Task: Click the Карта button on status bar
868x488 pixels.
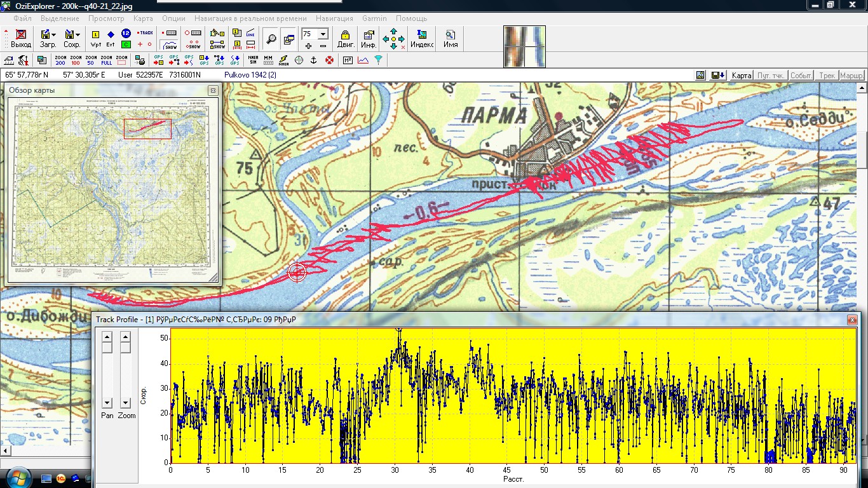Action: (742, 75)
